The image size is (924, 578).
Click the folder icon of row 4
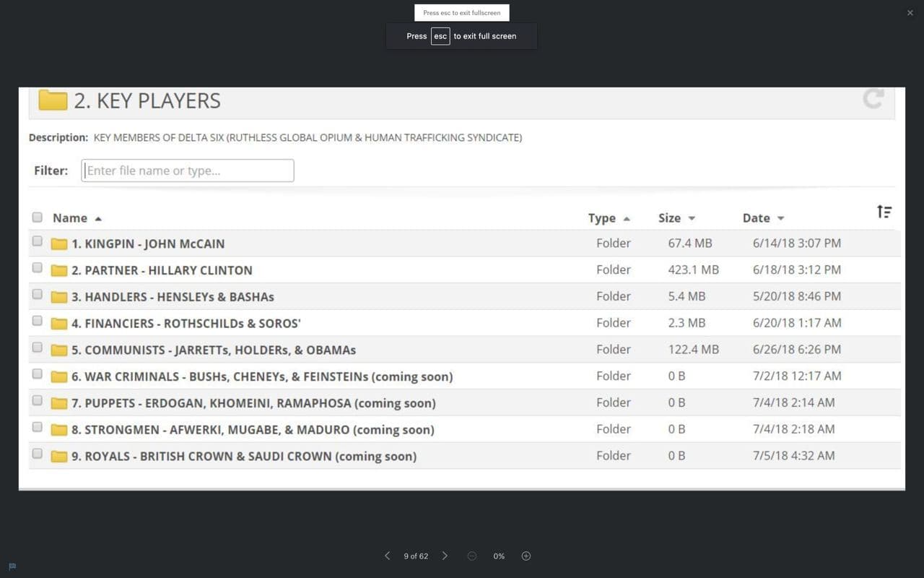(59, 324)
